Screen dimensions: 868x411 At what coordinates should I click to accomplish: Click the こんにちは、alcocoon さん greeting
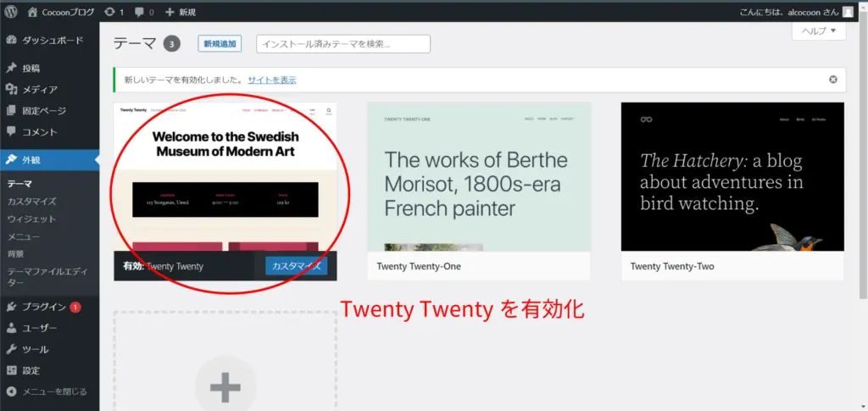789,12
